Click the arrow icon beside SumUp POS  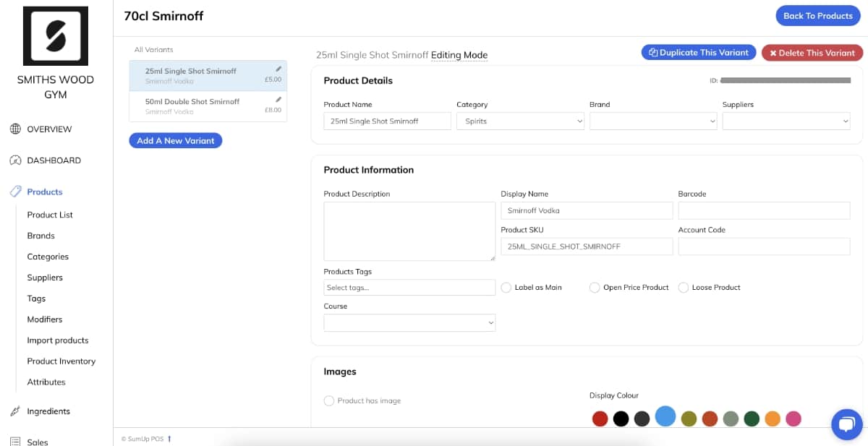point(169,438)
